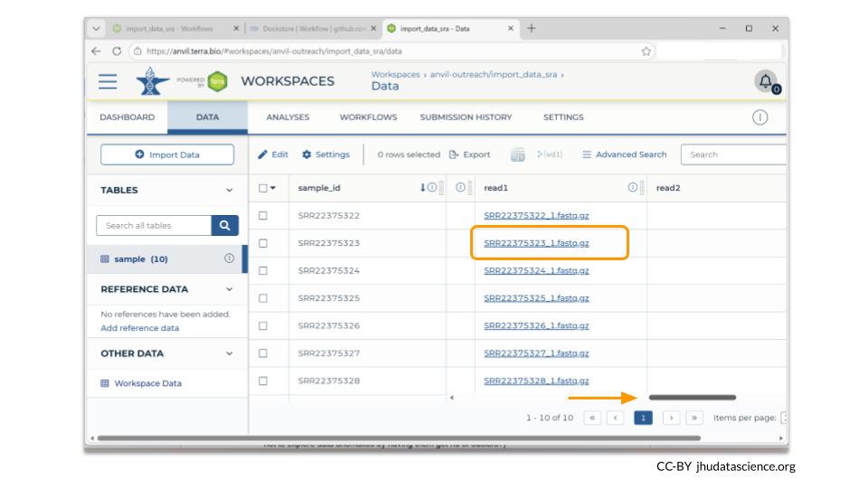Switch to the WORKFLOWS tab
The image size is (868, 488).
368,117
